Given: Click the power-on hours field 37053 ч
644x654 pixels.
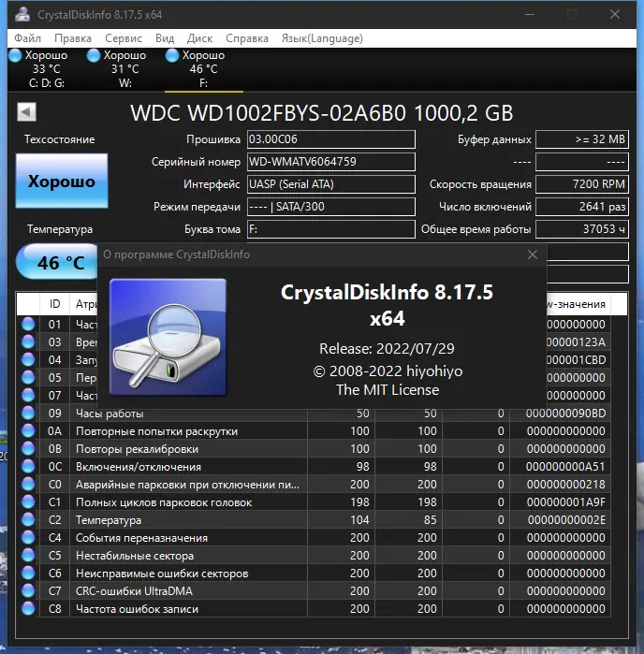Looking at the screenshot, I should pos(582,229).
